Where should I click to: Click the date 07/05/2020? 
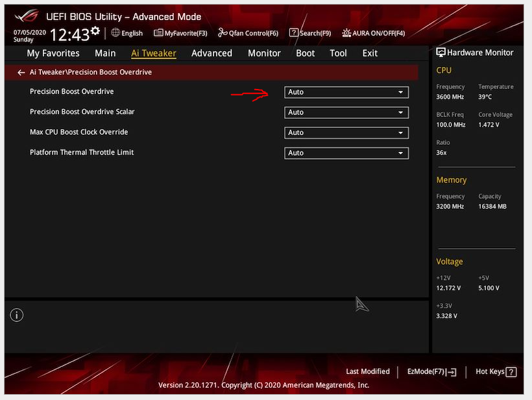click(x=29, y=32)
